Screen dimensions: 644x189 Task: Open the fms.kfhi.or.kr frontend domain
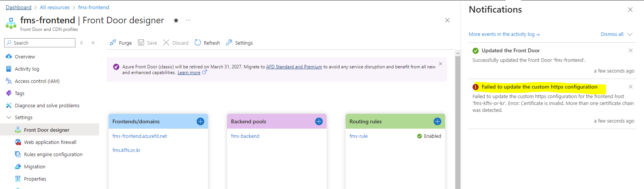pos(127,150)
